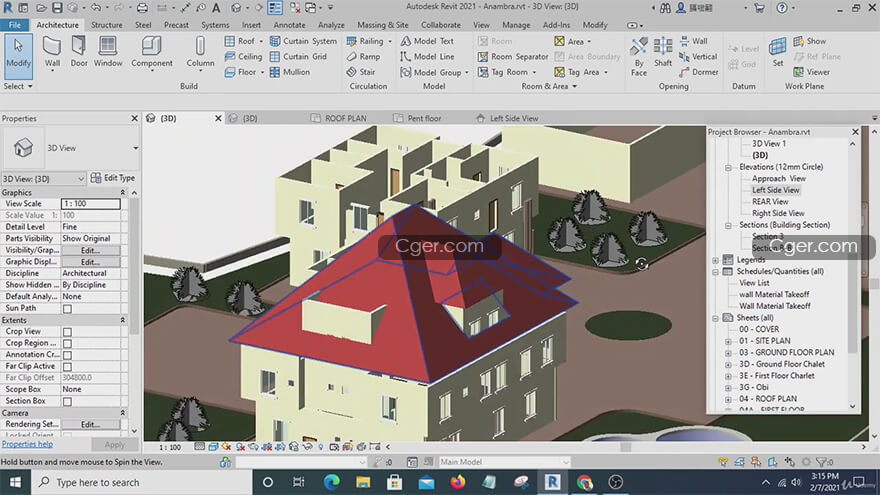Viewport: 880px width, 495px height.
Task: Click the Roof tool
Action: click(x=244, y=41)
